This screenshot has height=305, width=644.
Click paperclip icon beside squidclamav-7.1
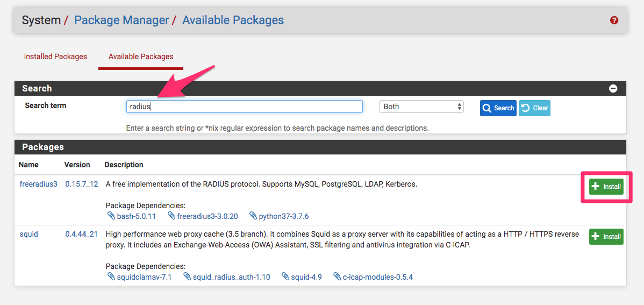(x=111, y=276)
